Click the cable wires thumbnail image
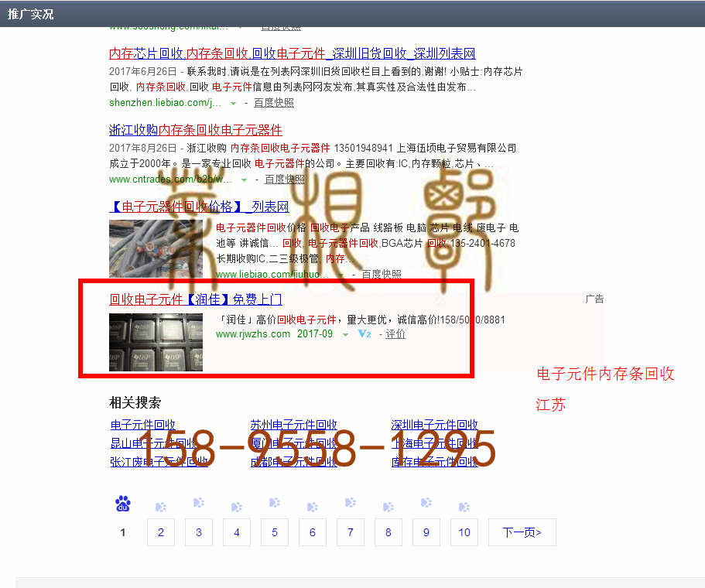 (156, 248)
